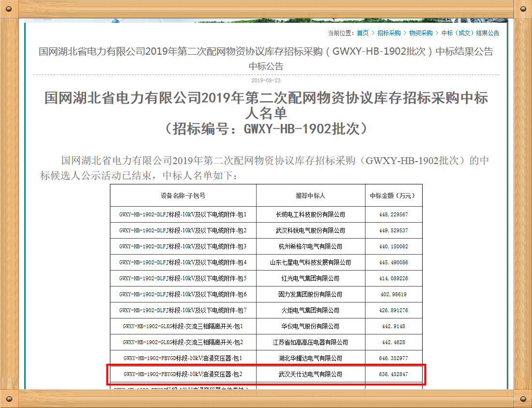Select the publication date 2019-08-23
This screenshot has height=408, width=532.
coord(266,80)
